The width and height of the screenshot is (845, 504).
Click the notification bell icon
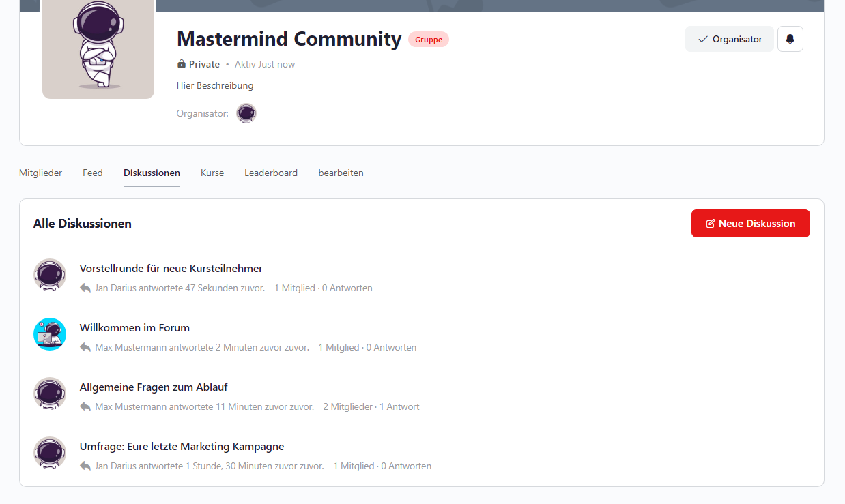[x=790, y=39]
